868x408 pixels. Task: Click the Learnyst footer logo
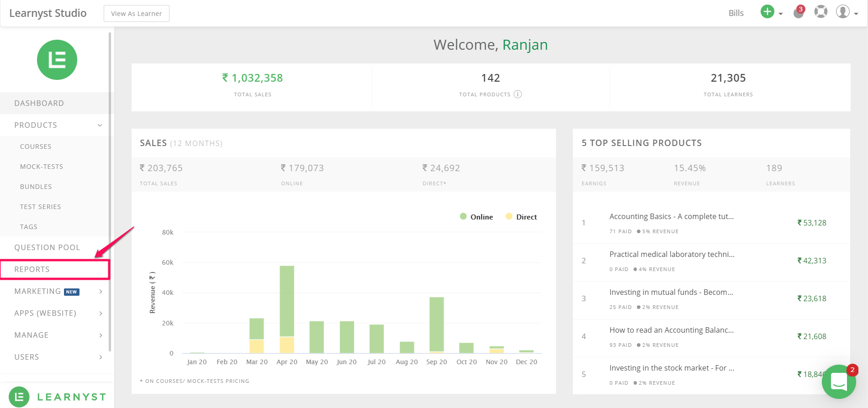click(x=58, y=397)
